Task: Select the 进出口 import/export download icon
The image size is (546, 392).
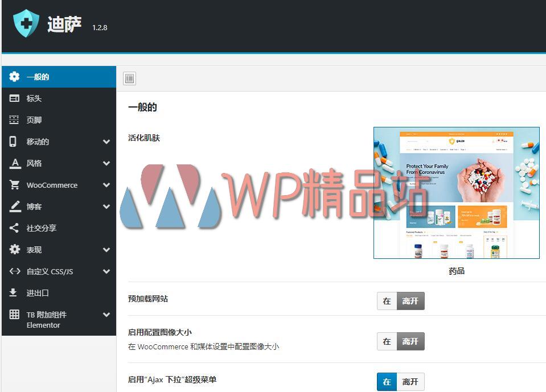Action: coord(14,293)
